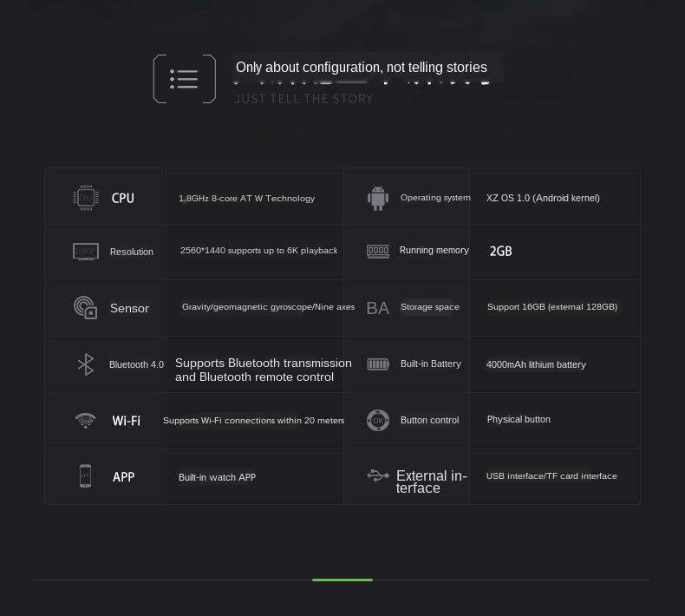Click the Running memory RAM icon
Image resolution: width=685 pixels, height=616 pixels.
[x=378, y=251]
